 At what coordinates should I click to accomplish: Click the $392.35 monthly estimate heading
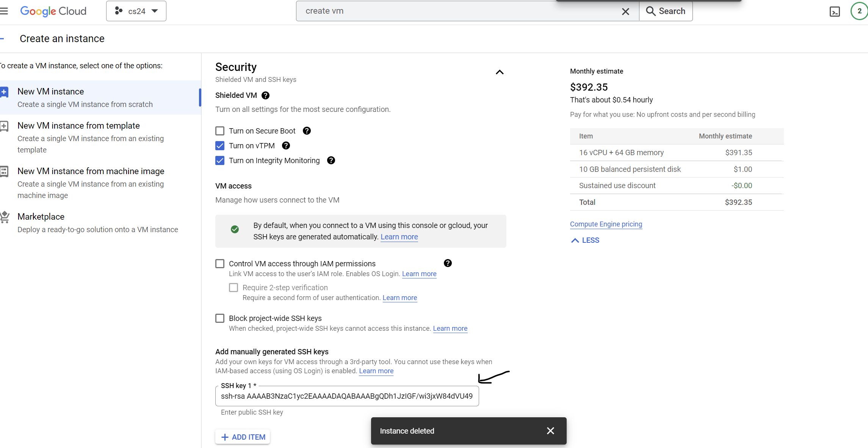[x=589, y=87]
